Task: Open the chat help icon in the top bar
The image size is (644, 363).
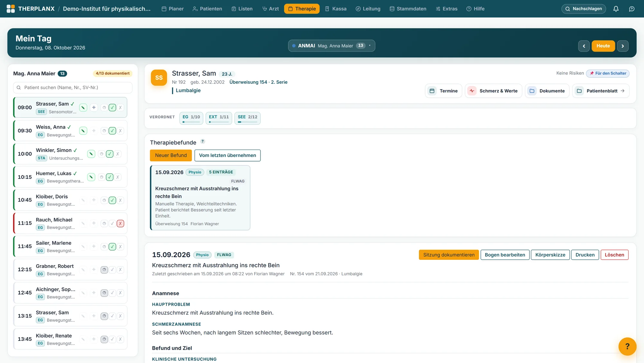Action: [632, 9]
